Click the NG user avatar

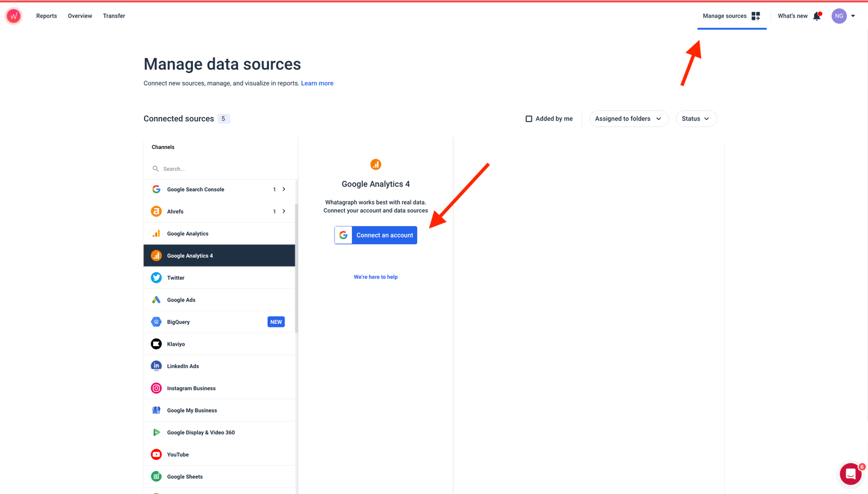tap(839, 16)
